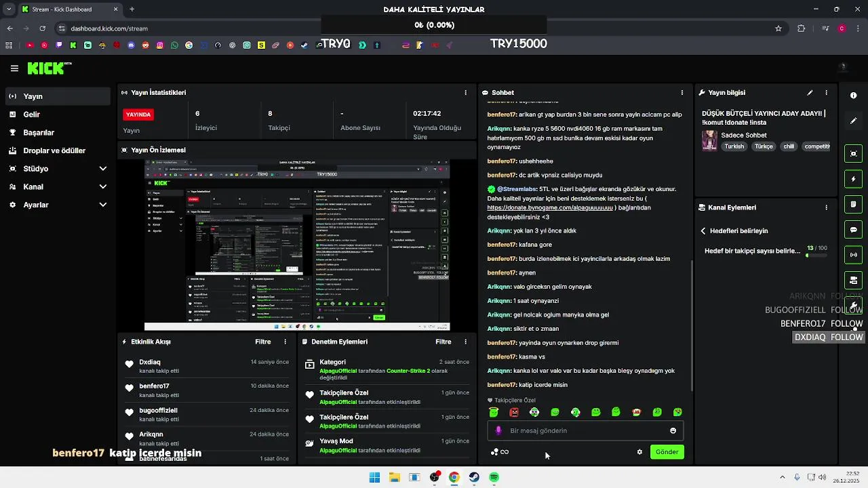
Task: Click the emoji picker smiley in chat input
Action: pos(673,430)
